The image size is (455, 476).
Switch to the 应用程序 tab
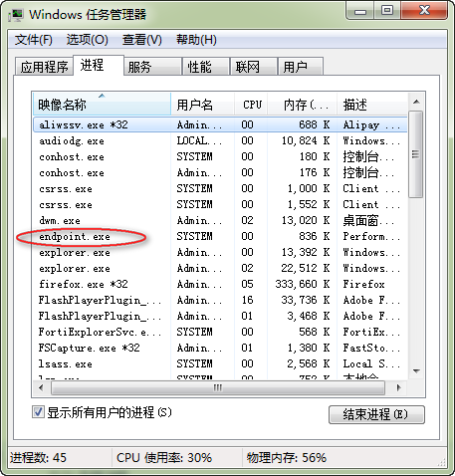point(44,67)
